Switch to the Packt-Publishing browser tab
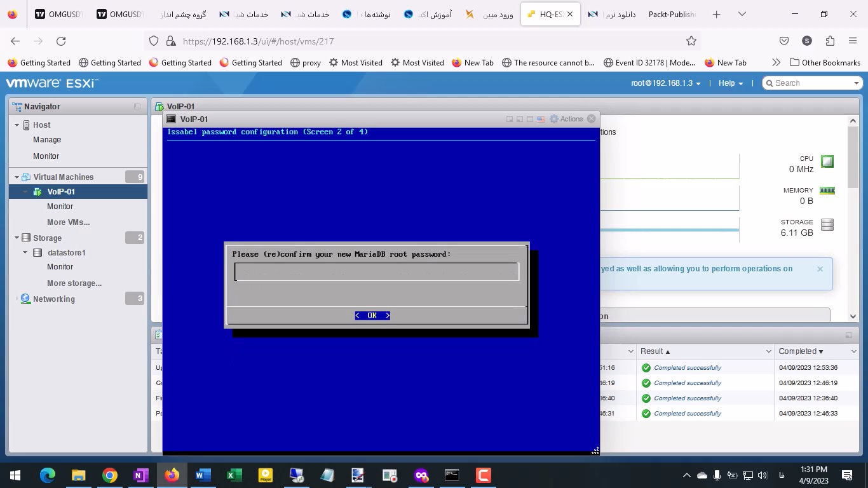Viewport: 868px width, 488px height. pos(672,14)
